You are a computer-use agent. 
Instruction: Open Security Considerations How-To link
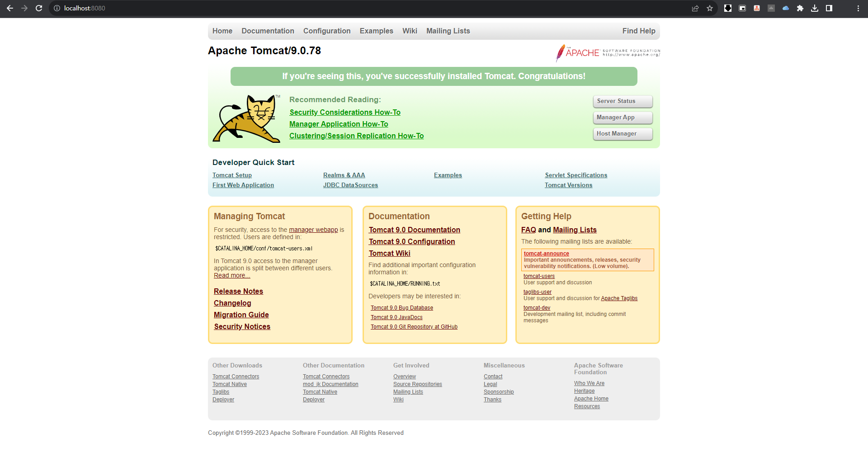pos(345,112)
